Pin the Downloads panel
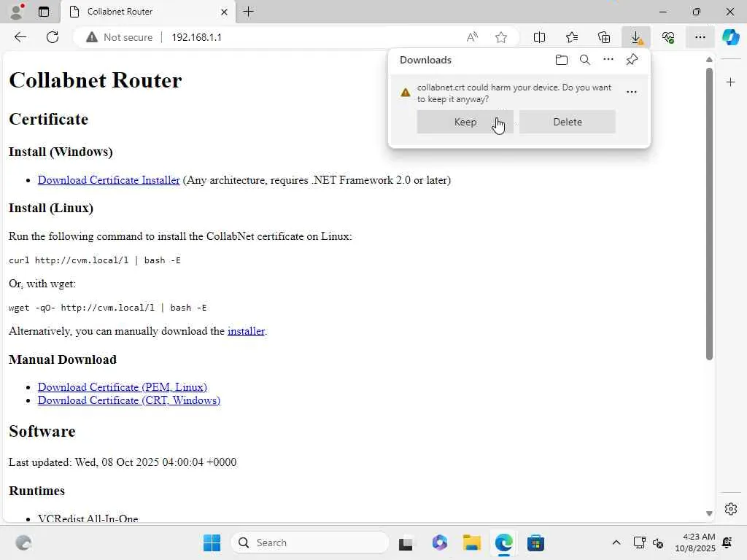This screenshot has height=560, width=747. [632, 60]
